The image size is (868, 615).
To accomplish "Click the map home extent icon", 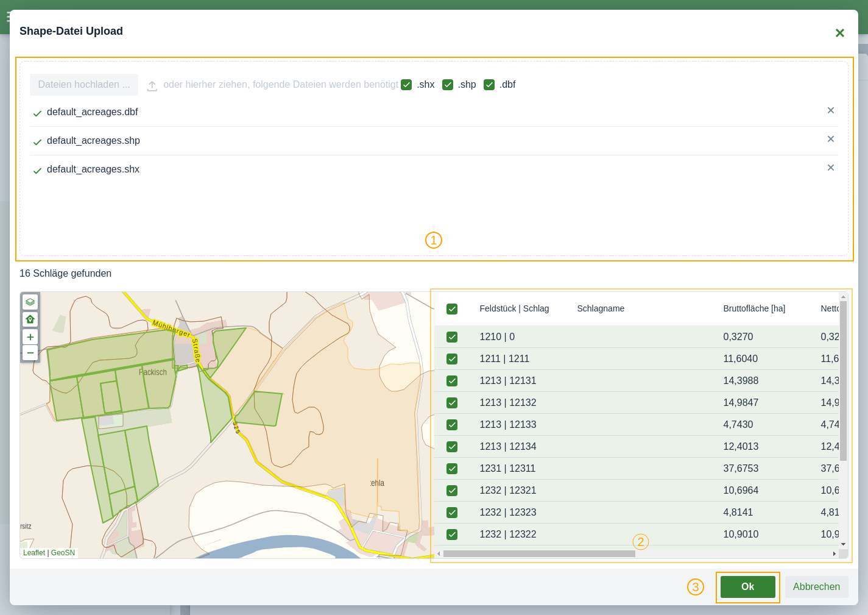I will [x=30, y=319].
